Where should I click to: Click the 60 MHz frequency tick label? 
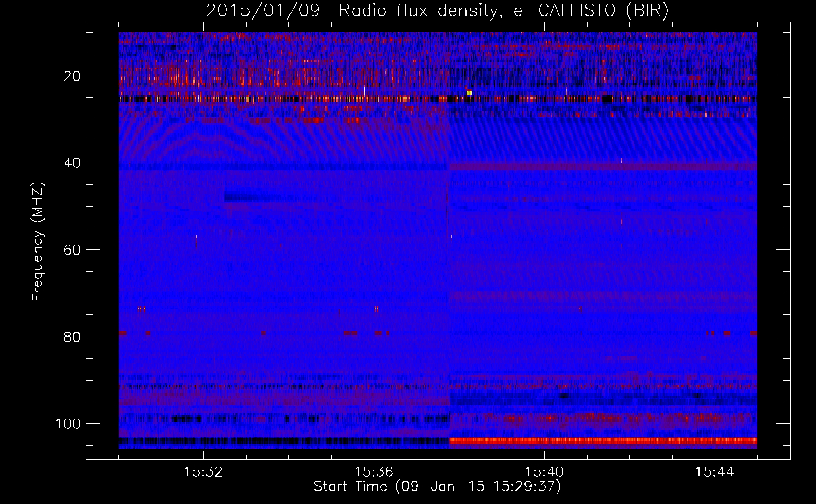72,250
